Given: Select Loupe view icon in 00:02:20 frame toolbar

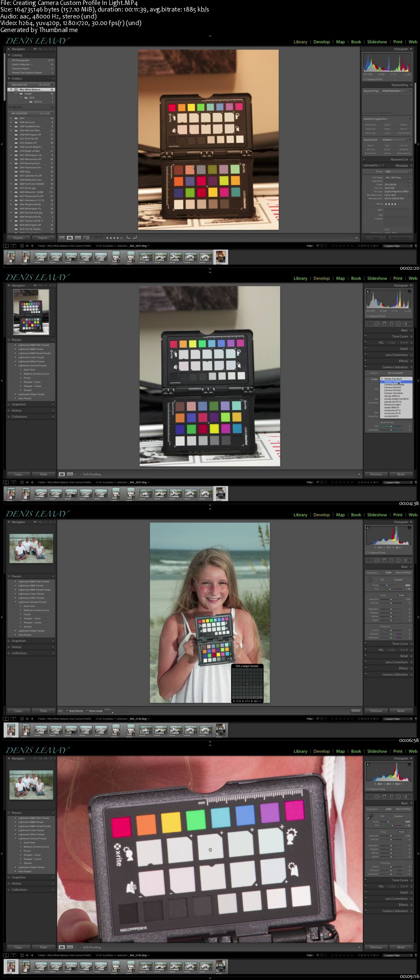Looking at the screenshot, I should [x=70, y=237].
